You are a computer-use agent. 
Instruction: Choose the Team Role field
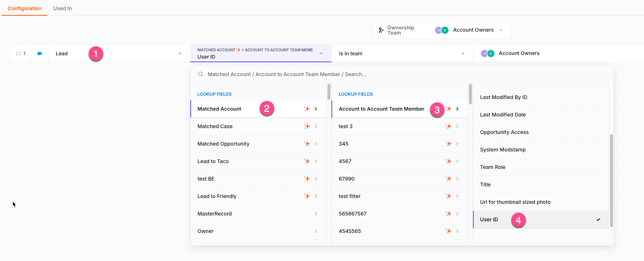click(493, 167)
